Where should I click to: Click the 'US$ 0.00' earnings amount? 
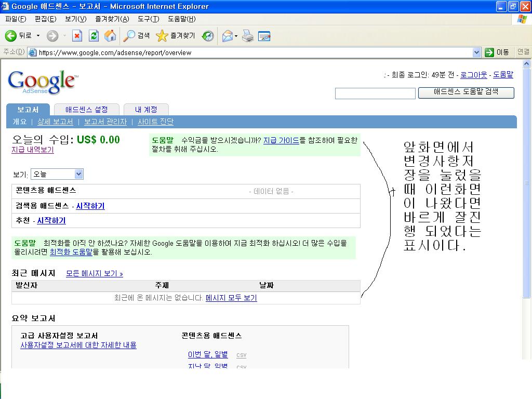click(x=98, y=139)
